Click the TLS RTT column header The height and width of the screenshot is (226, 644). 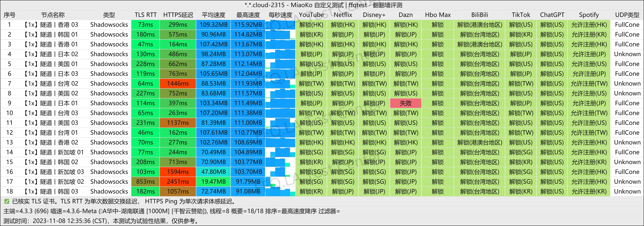[146, 15]
